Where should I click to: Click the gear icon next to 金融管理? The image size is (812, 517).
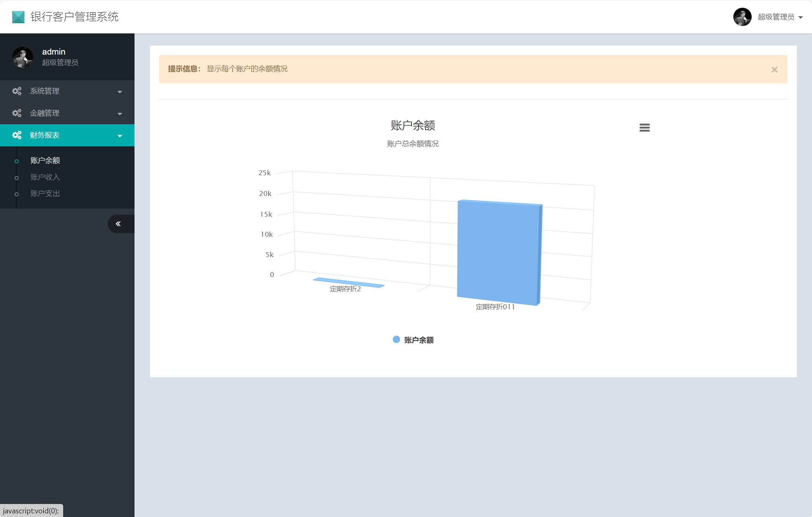tap(17, 113)
